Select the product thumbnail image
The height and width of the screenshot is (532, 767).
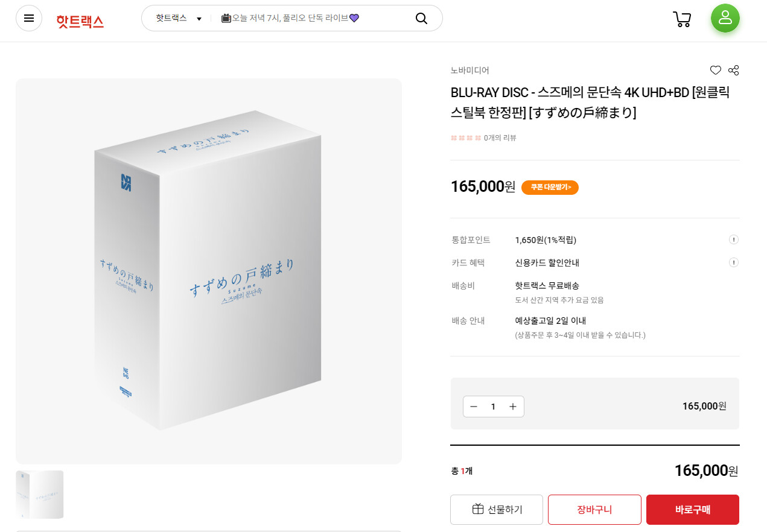pyautogui.click(x=40, y=495)
